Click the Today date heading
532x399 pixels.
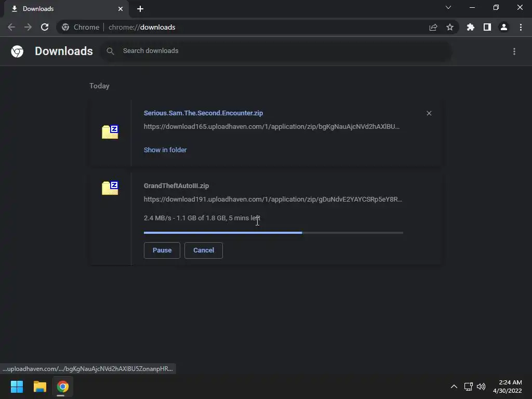pos(99,86)
